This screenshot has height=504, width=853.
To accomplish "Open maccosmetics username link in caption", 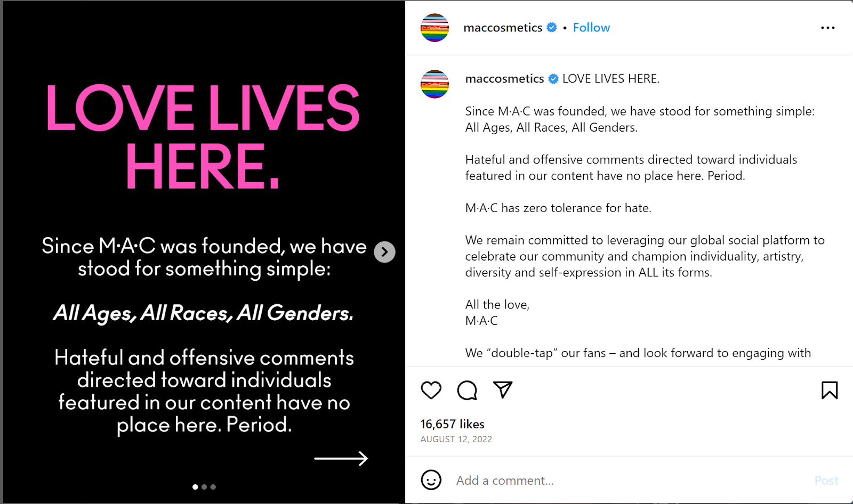I will tap(504, 79).
